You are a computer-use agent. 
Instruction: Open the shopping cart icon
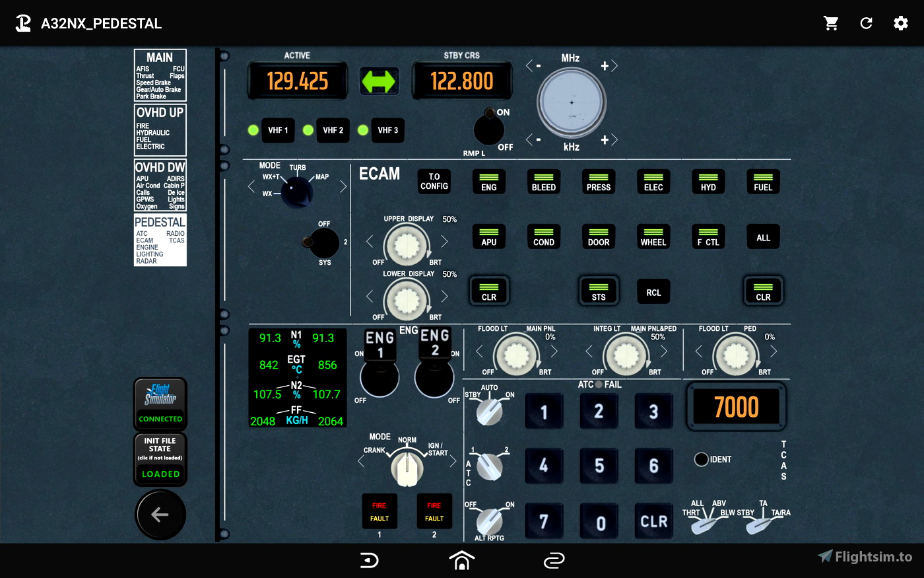coord(831,23)
